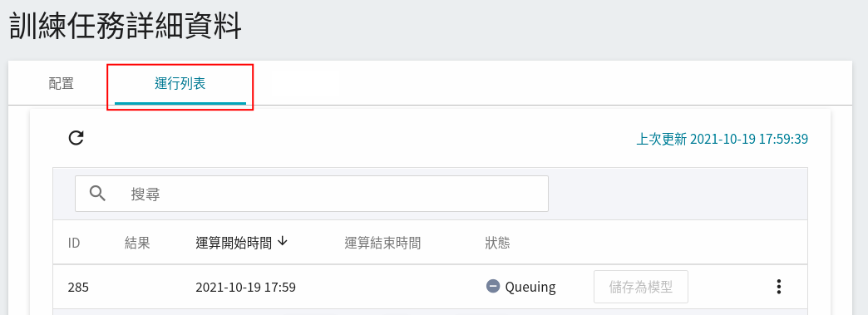
Task: Click the 上次更新 timestamp text
Action: [x=723, y=139]
